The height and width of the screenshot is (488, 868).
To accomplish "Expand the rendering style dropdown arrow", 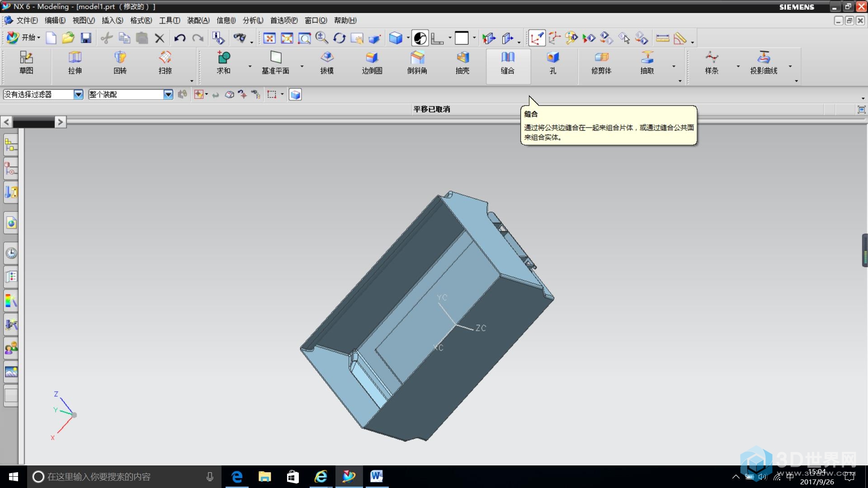I will tap(408, 38).
